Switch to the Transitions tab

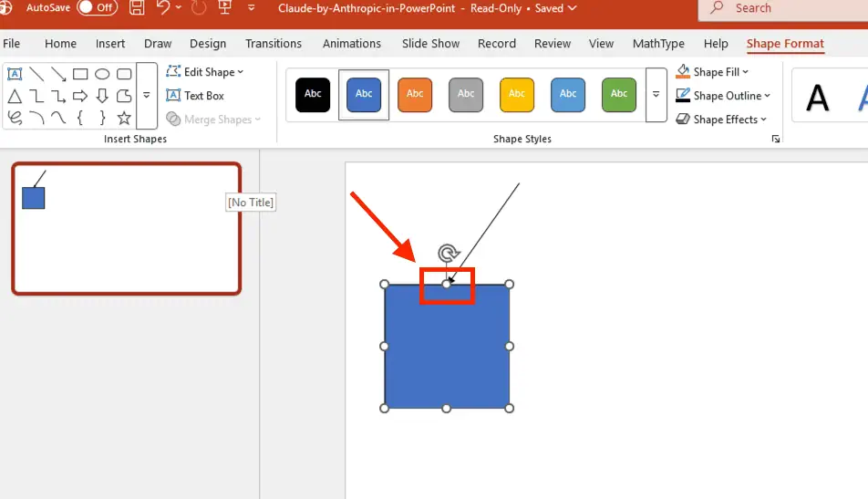(274, 44)
